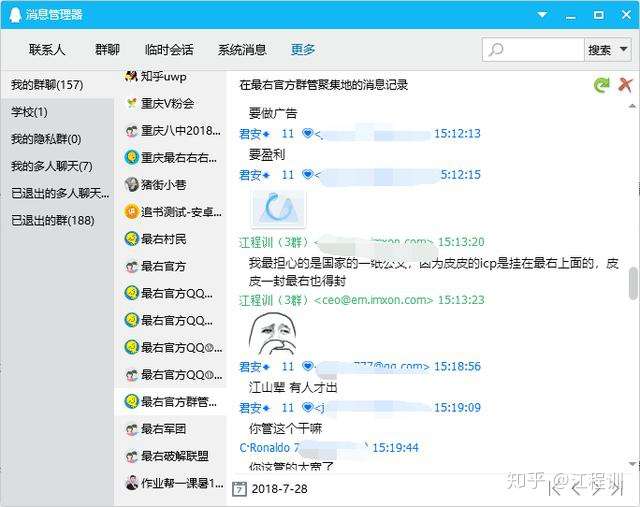Expand the arrow beside 搜索
This screenshot has width=640, height=507.
[x=624, y=49]
